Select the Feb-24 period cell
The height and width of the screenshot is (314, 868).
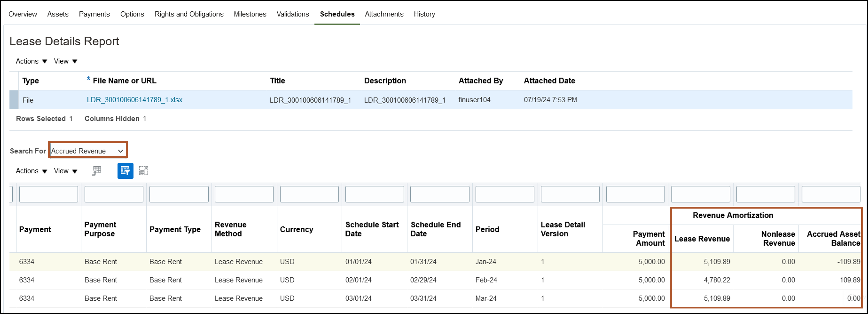pyautogui.click(x=486, y=280)
